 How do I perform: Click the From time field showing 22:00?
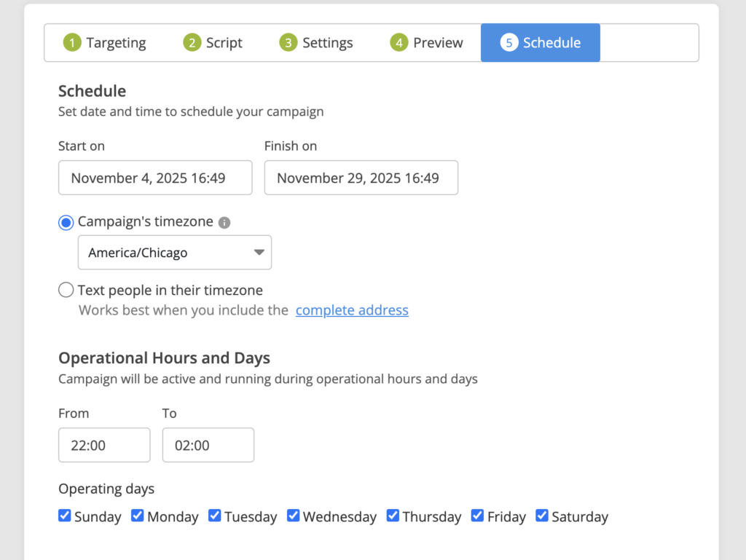[103, 444]
